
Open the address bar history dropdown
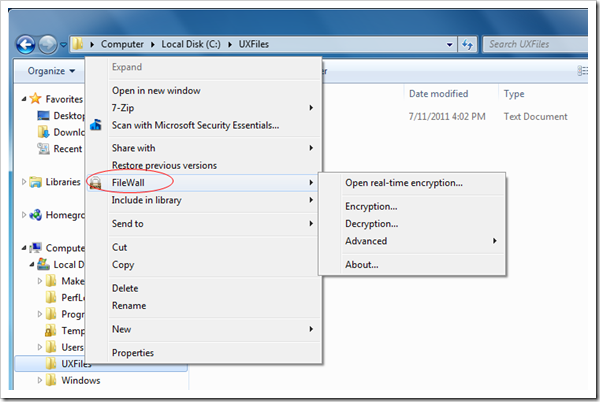(450, 45)
